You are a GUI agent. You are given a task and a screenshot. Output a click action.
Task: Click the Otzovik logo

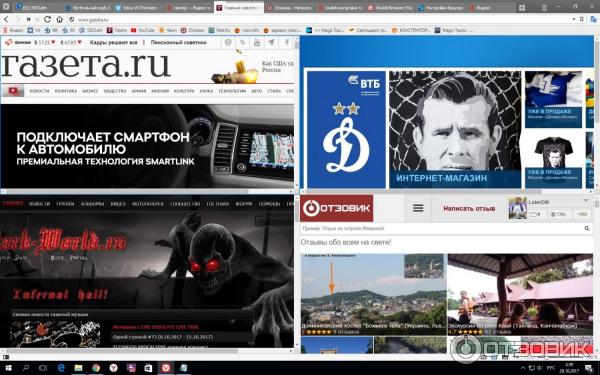point(336,208)
